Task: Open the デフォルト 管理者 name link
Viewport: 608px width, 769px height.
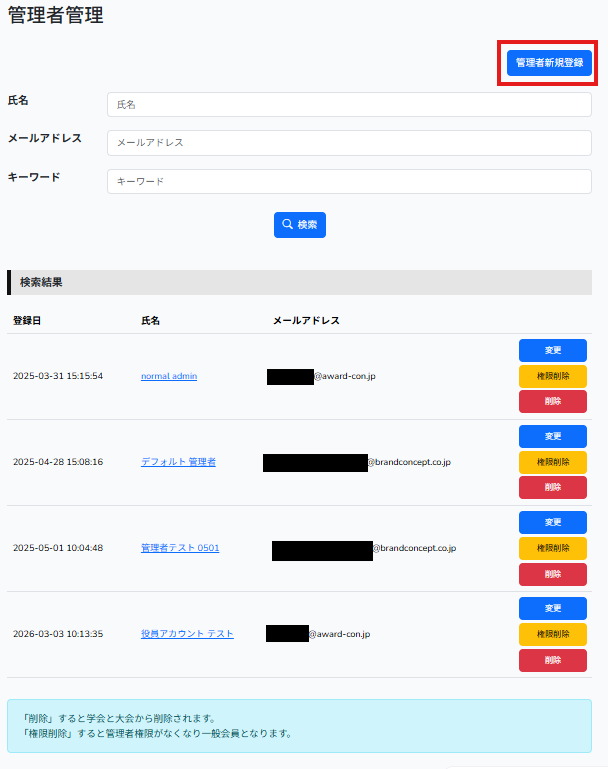Action: pyautogui.click(x=178, y=462)
